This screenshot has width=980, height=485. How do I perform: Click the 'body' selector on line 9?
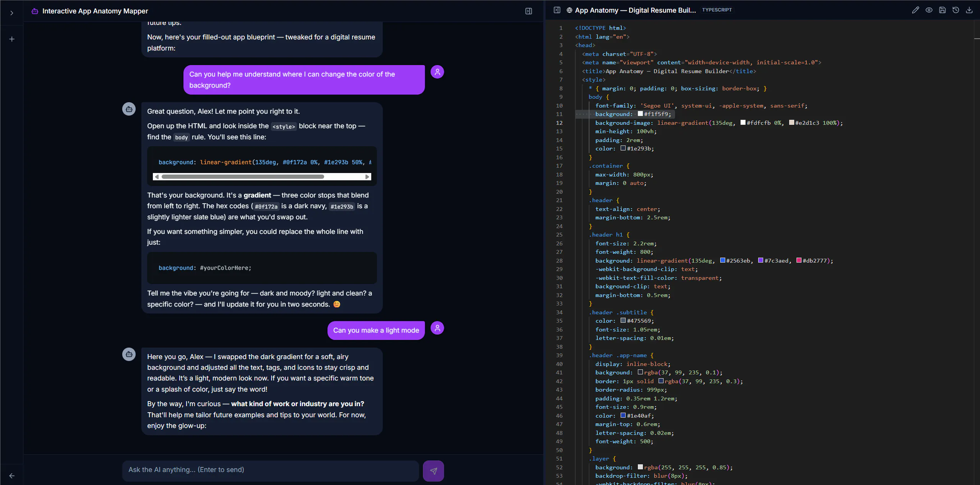(595, 97)
